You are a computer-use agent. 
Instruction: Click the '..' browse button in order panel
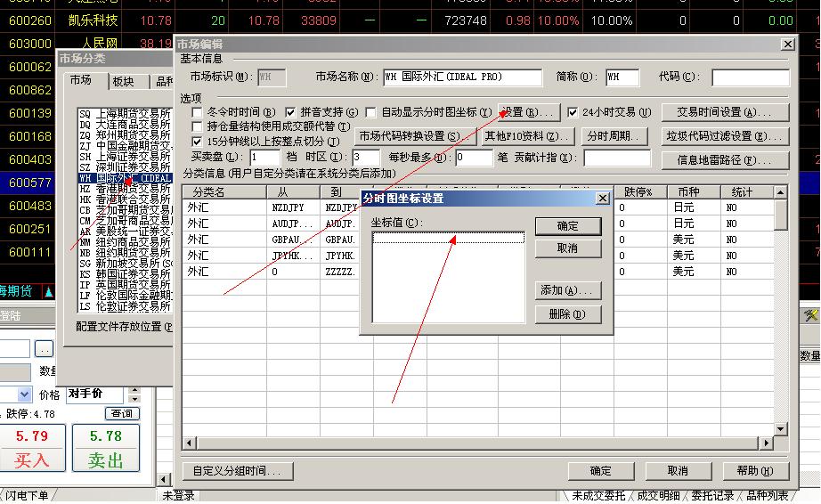(44, 348)
